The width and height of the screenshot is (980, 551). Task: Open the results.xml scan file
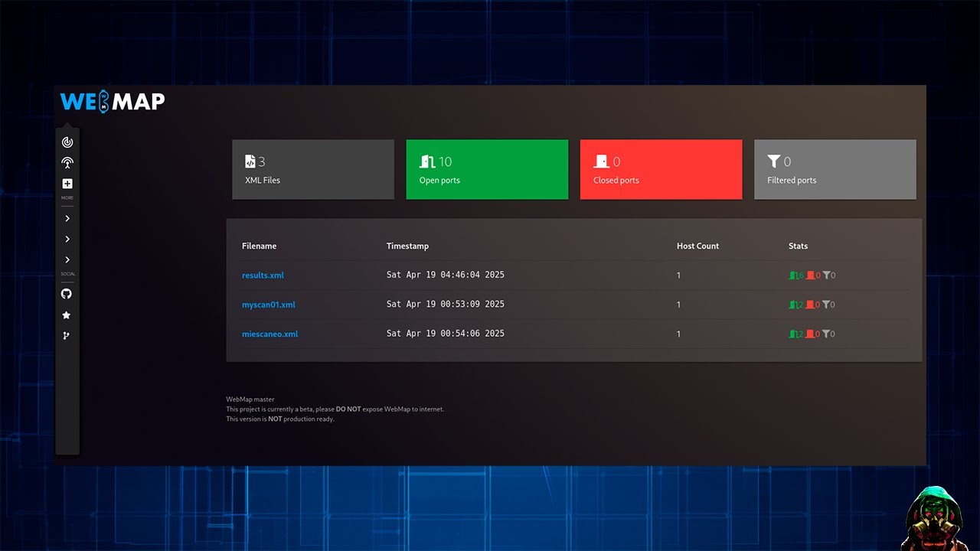tap(263, 275)
